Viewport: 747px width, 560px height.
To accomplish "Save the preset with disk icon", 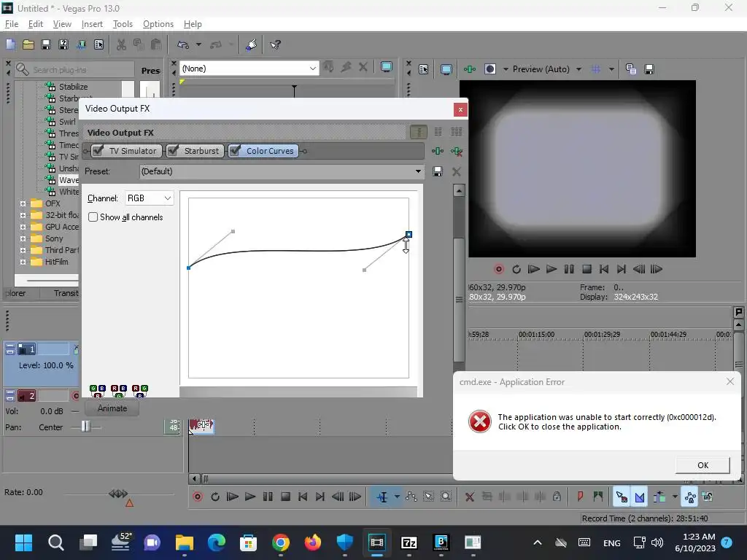I will 438,171.
